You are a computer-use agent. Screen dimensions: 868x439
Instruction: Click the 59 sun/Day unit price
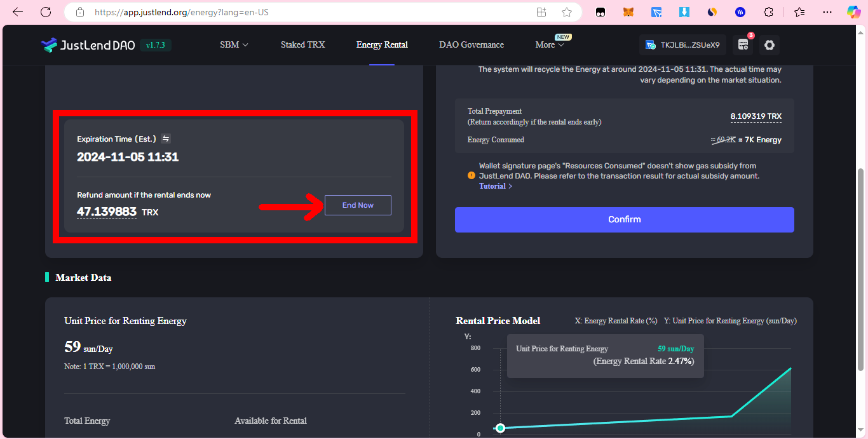click(x=89, y=347)
